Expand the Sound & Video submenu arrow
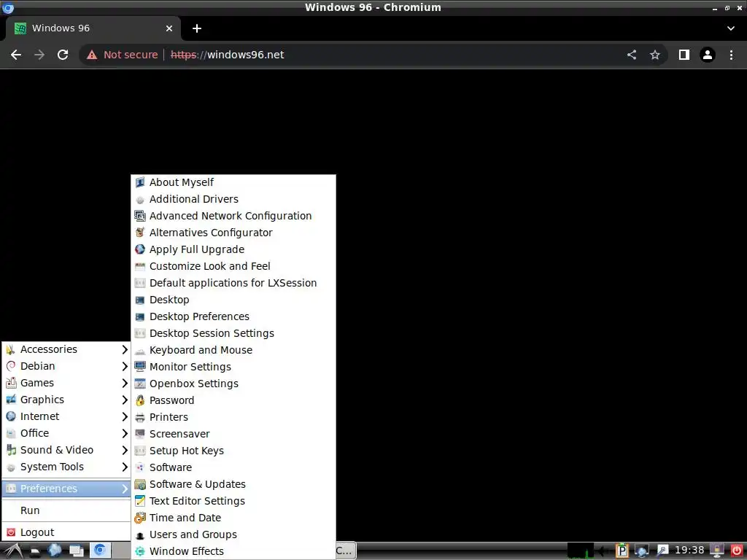 124,450
